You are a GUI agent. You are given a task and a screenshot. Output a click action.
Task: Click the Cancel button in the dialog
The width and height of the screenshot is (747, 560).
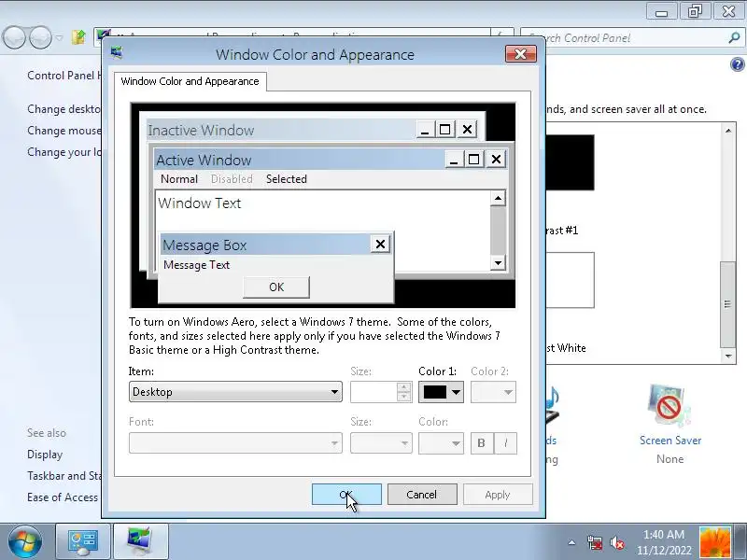coord(422,495)
